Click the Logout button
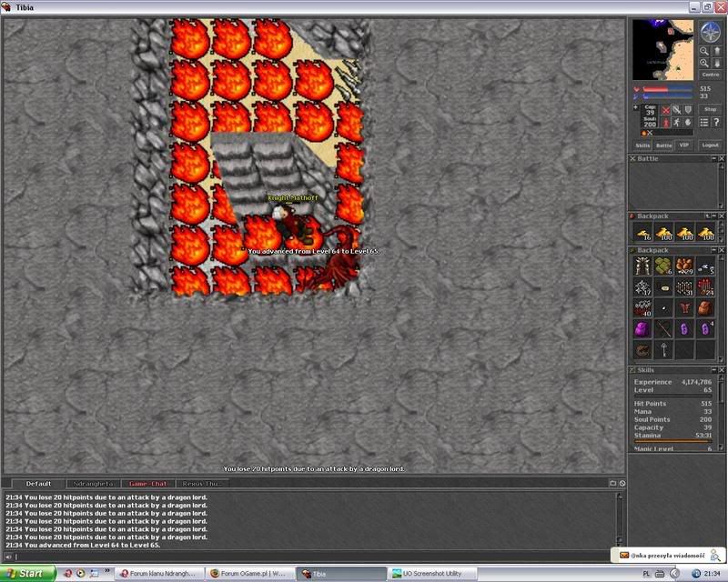The image size is (728, 582). 711,145
